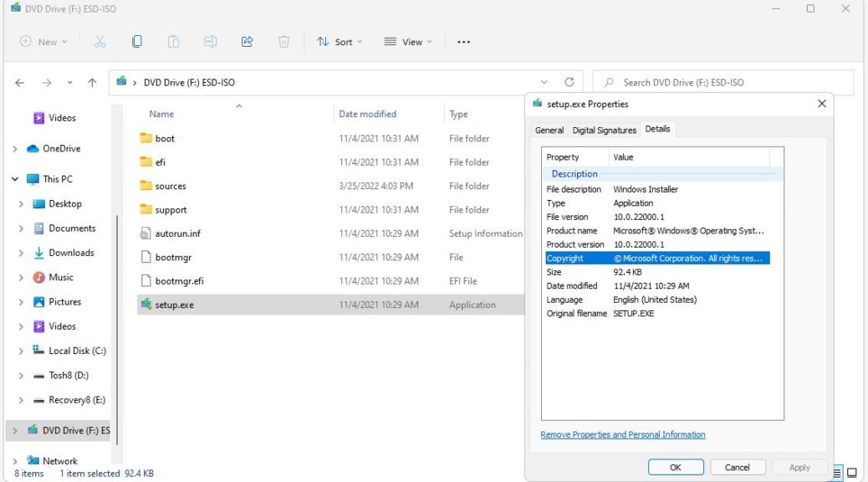Select the boot folder icon

coord(146,138)
